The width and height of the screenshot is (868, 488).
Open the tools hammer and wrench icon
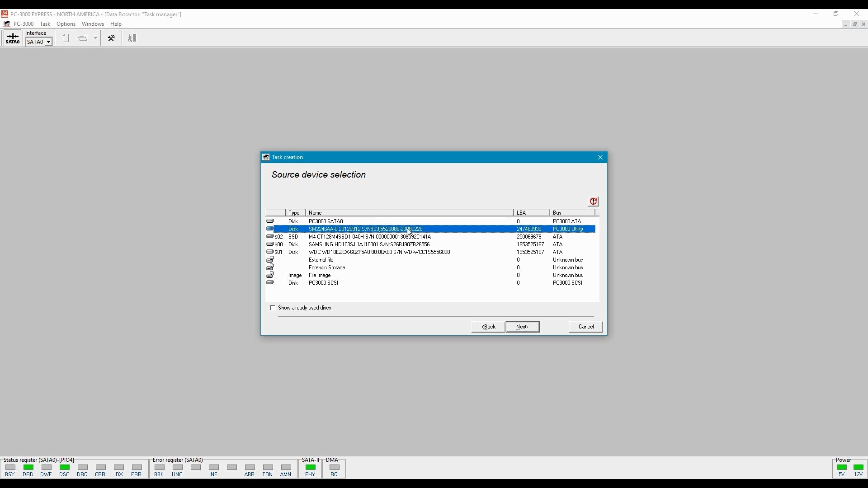click(x=111, y=38)
